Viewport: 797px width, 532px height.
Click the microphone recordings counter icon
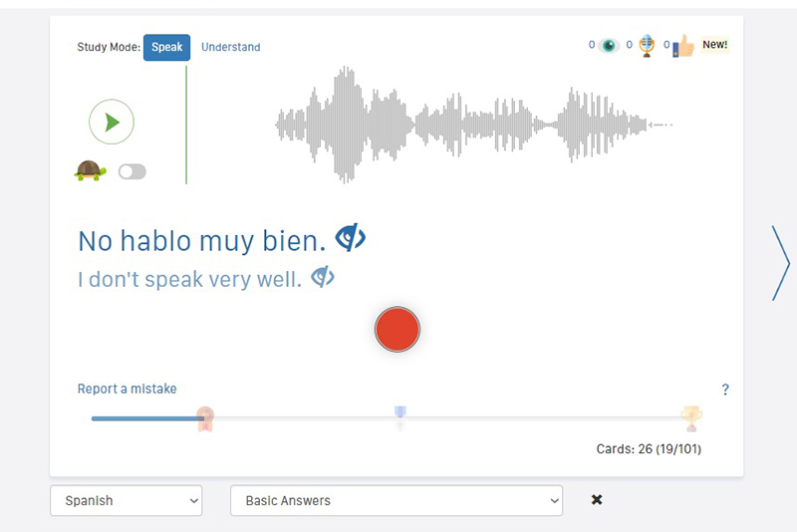click(x=647, y=46)
